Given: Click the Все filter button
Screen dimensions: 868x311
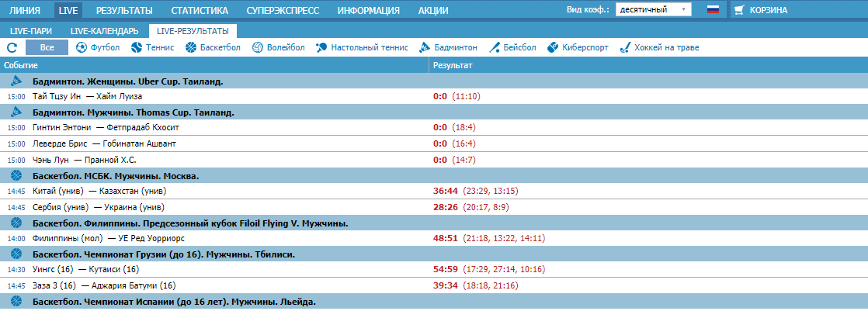Looking at the screenshot, I should (x=47, y=47).
